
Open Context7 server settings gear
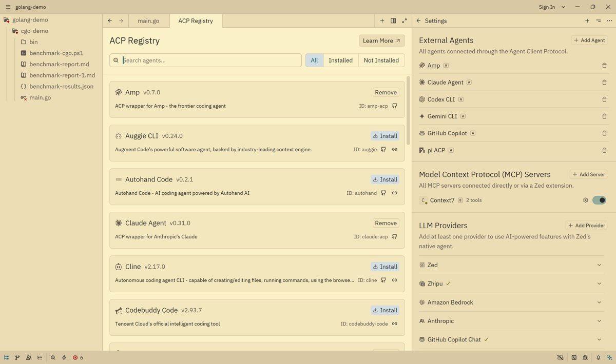585,200
